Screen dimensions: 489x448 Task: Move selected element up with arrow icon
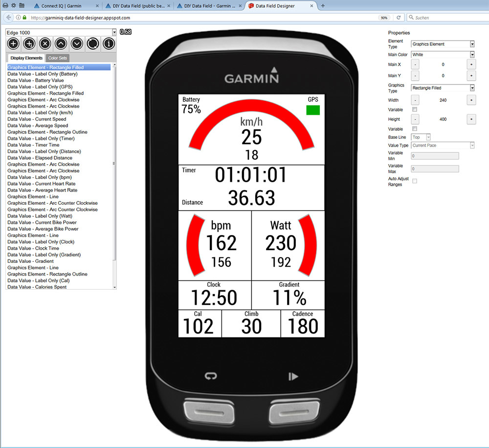[x=61, y=43]
